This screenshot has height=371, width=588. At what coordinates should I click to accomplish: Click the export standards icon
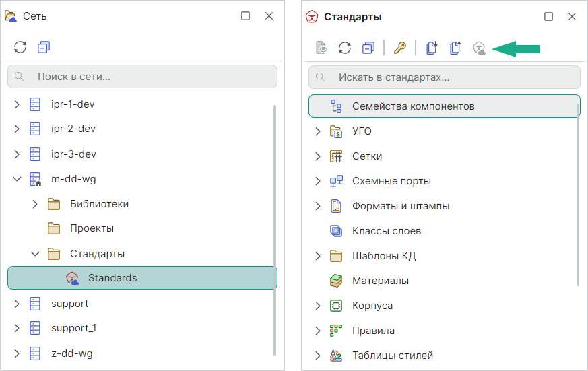[x=455, y=48]
